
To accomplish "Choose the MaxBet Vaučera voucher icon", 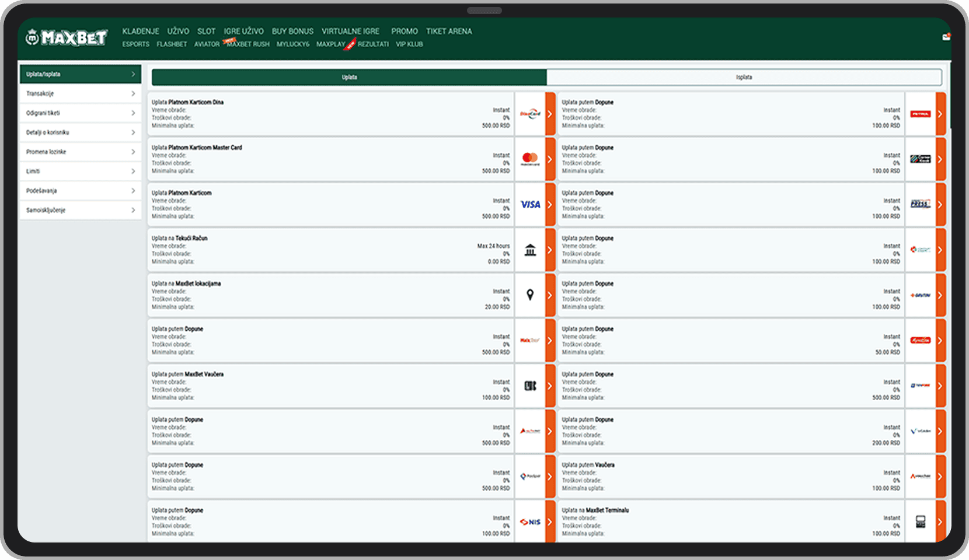I will [530, 386].
